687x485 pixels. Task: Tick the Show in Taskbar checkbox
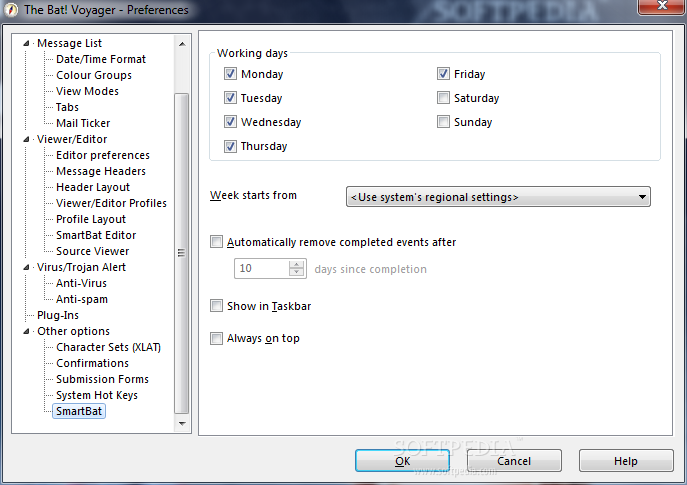tap(216, 306)
